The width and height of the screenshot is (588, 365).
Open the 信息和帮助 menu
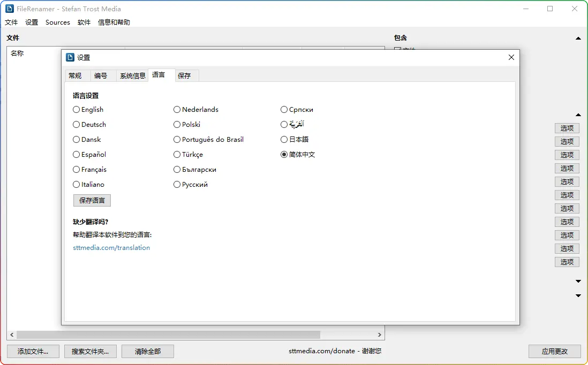click(114, 22)
